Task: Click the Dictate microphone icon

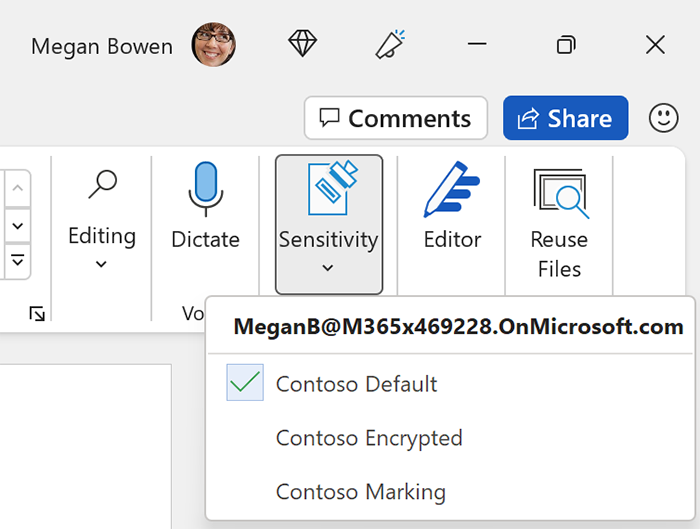Action: coord(205,190)
